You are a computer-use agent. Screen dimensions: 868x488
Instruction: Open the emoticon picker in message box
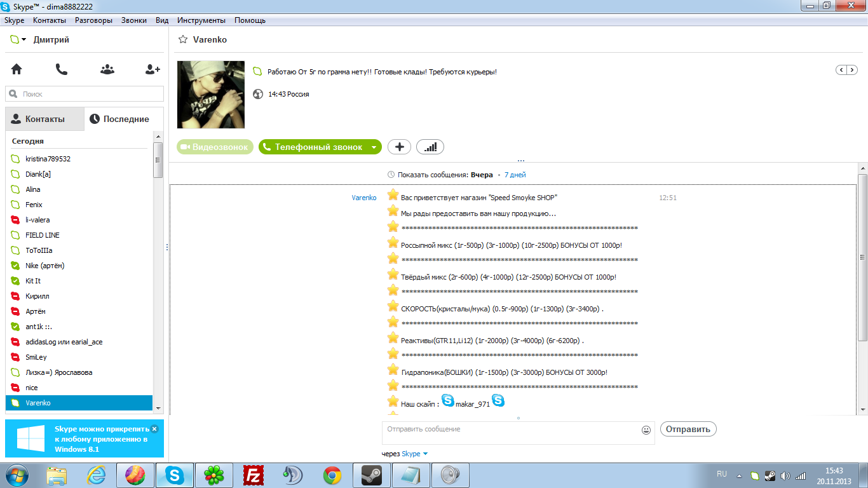click(x=646, y=430)
